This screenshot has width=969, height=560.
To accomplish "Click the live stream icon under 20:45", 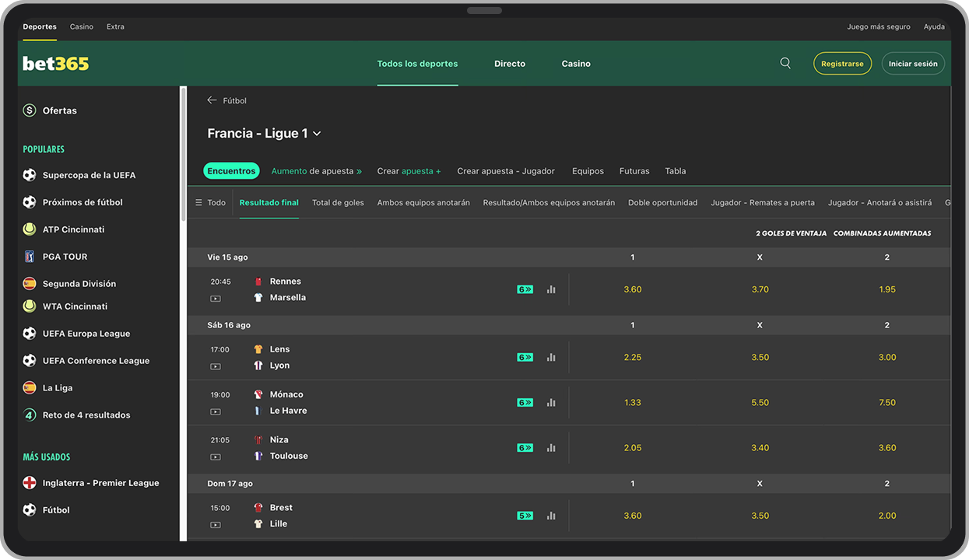I will pyautogui.click(x=216, y=299).
